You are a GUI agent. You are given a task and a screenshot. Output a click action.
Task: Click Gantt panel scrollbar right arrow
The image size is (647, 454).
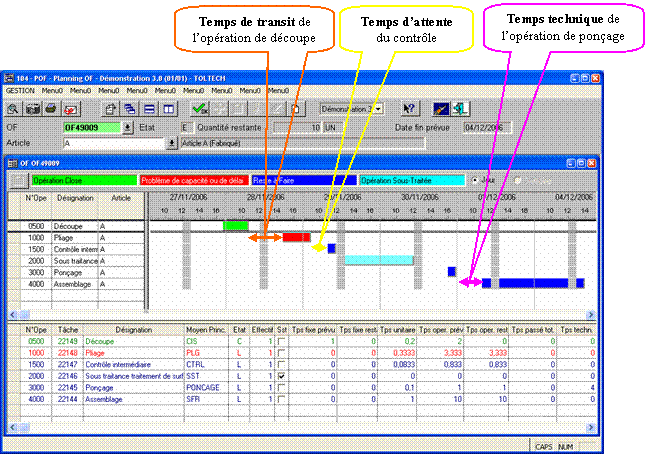point(591,315)
